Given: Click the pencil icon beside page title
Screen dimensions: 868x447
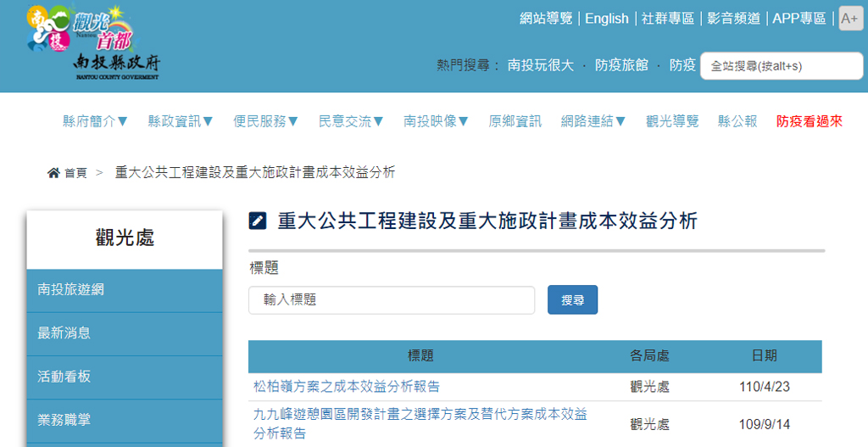Looking at the screenshot, I should pyautogui.click(x=258, y=221).
